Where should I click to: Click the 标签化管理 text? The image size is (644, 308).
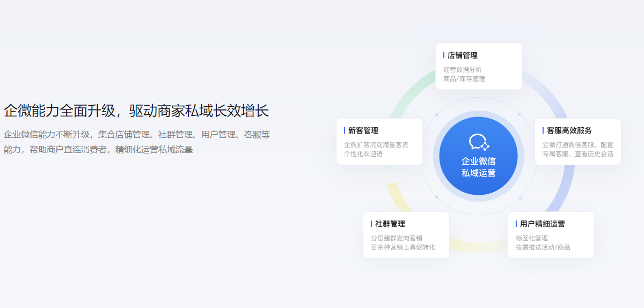pos(532,238)
